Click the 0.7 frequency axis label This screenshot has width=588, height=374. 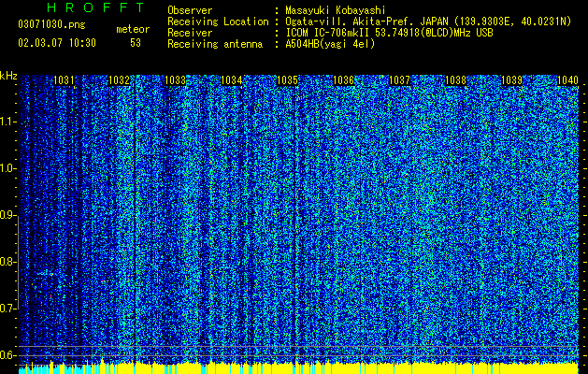7,309
